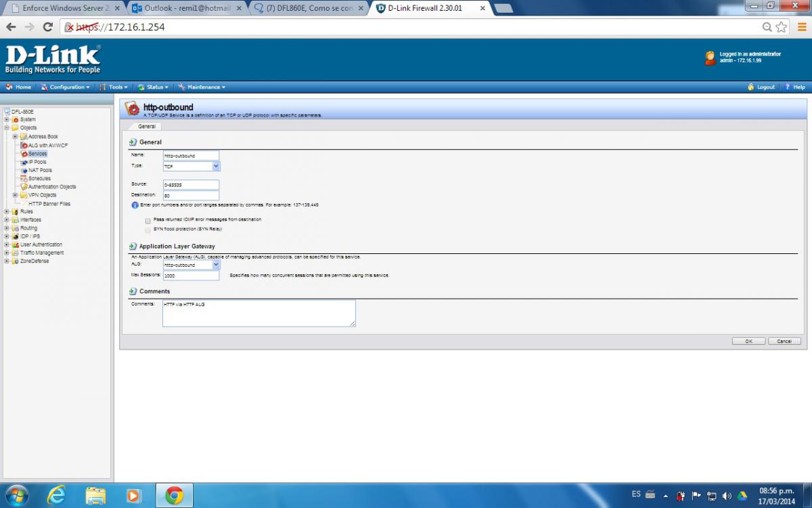Expand the VPN Objects node

(x=16, y=195)
